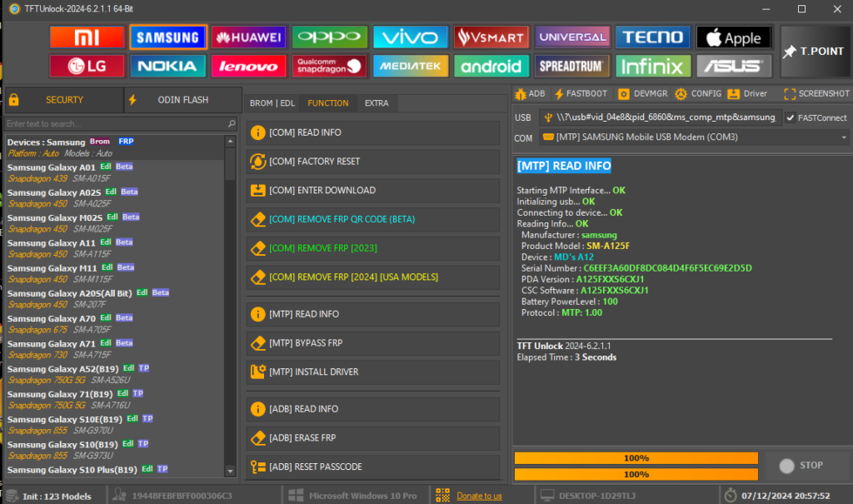Run [COM] READ INFO
Image resolution: width=853 pixels, height=504 pixels.
[x=372, y=132]
